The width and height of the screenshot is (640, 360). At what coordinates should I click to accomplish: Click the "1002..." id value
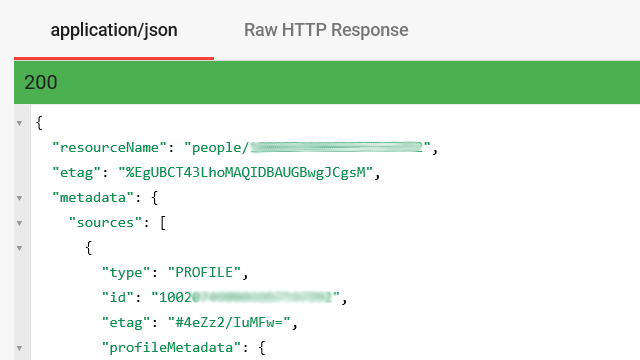(245, 297)
